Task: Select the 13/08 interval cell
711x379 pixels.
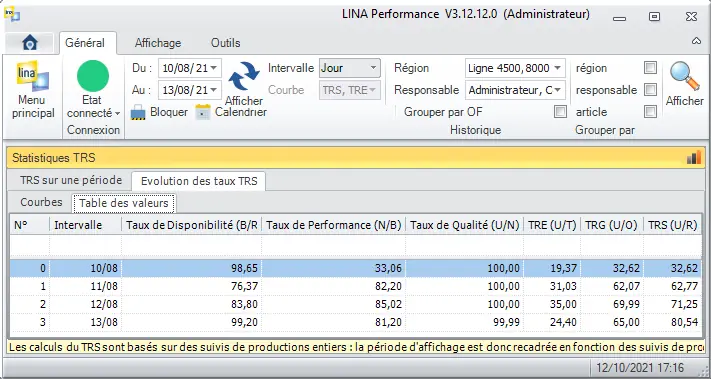Action: [x=85, y=322]
